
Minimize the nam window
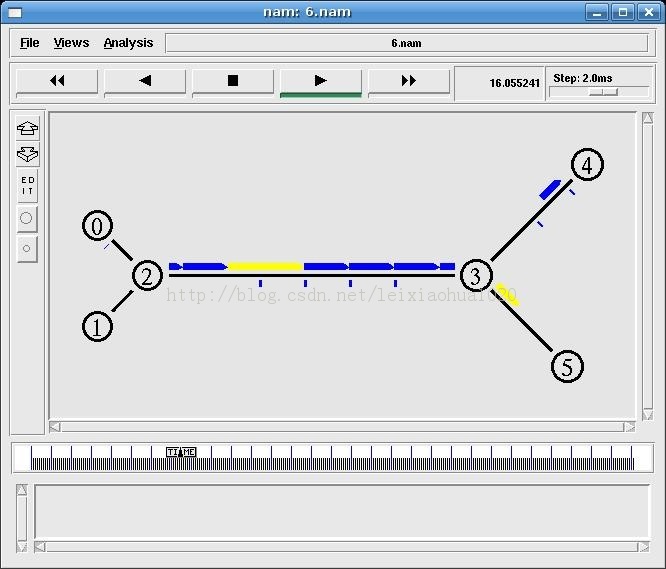tap(597, 12)
